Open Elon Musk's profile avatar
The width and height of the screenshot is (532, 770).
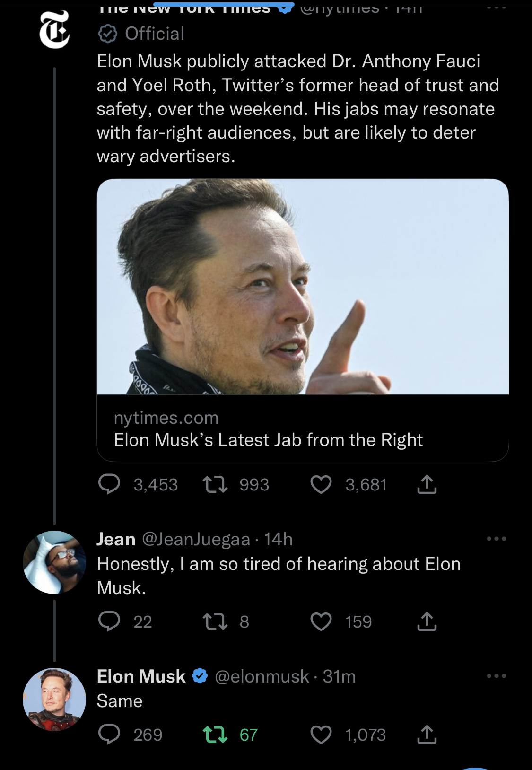pyautogui.click(x=54, y=699)
